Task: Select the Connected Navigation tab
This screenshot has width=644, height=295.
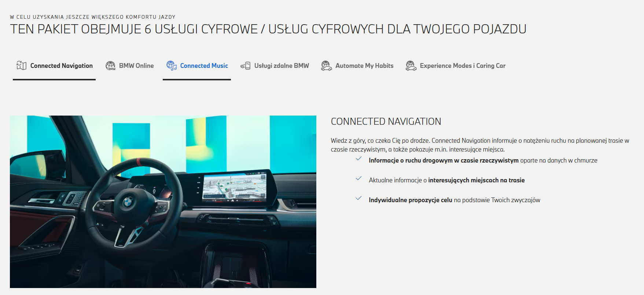Action: coord(54,66)
